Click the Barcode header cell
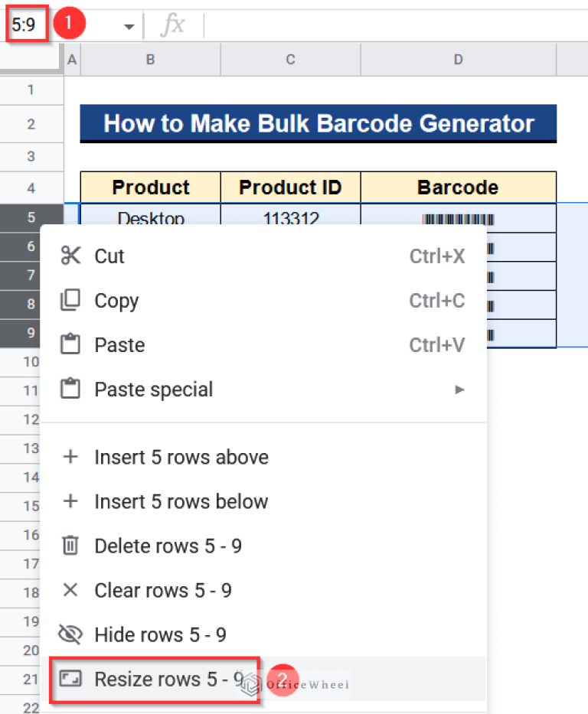Viewport: 588px width, 714px height. click(458, 187)
